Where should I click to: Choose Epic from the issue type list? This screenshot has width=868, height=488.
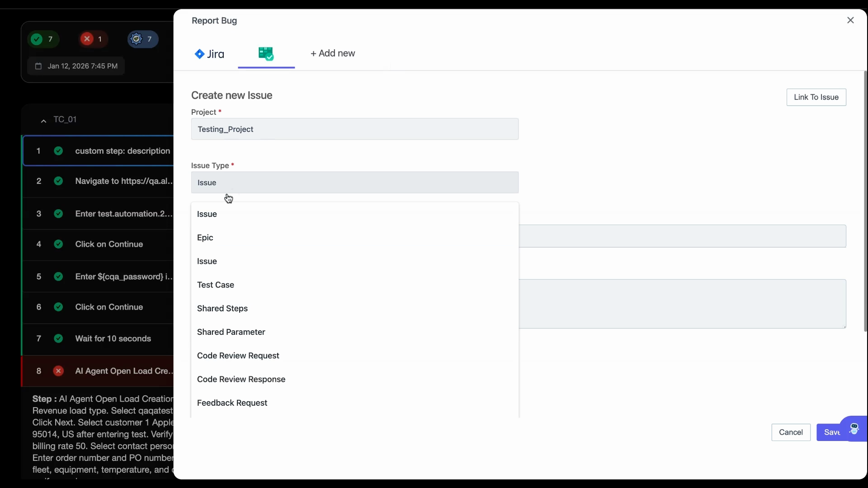tap(205, 238)
